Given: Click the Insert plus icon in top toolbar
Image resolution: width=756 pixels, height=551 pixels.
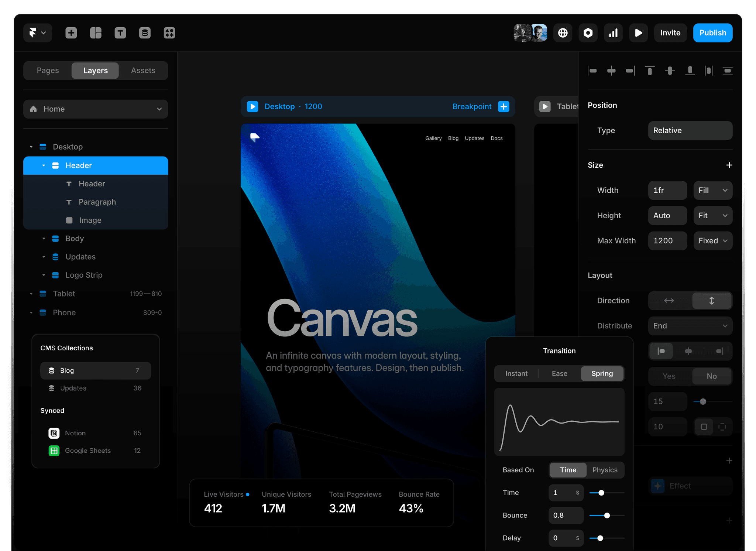Looking at the screenshot, I should (71, 33).
